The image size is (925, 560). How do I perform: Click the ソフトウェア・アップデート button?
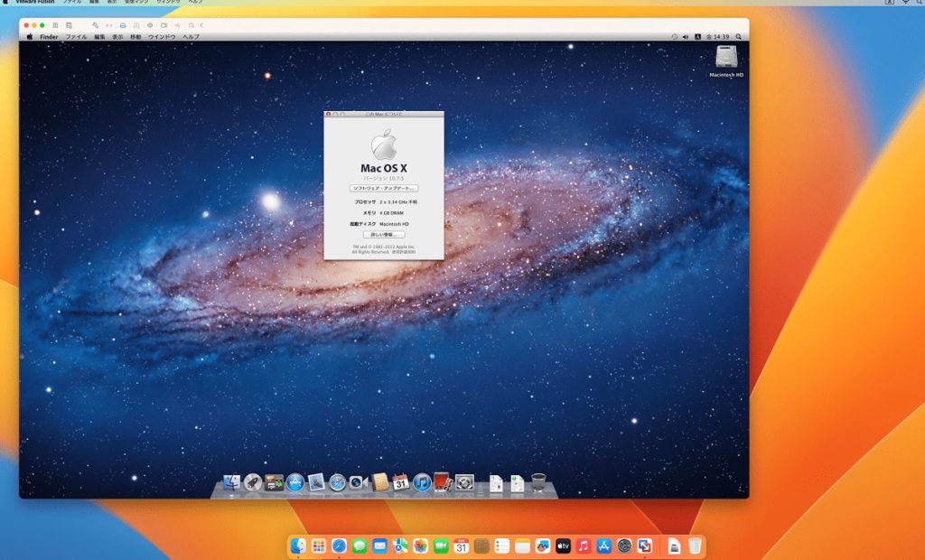383,188
